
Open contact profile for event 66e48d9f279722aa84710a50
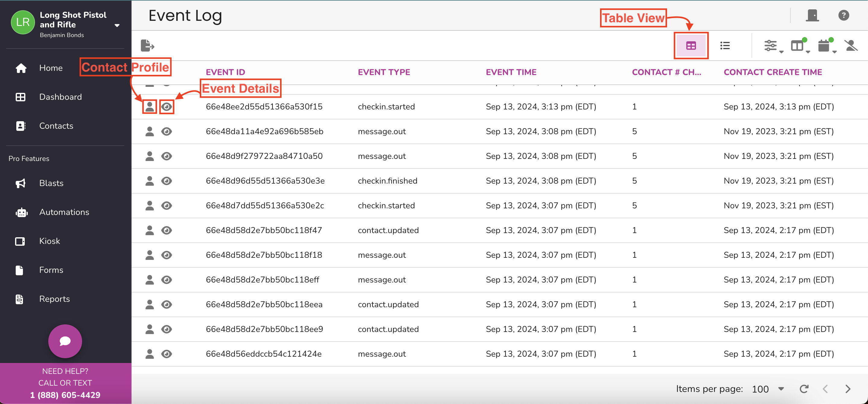(x=149, y=156)
